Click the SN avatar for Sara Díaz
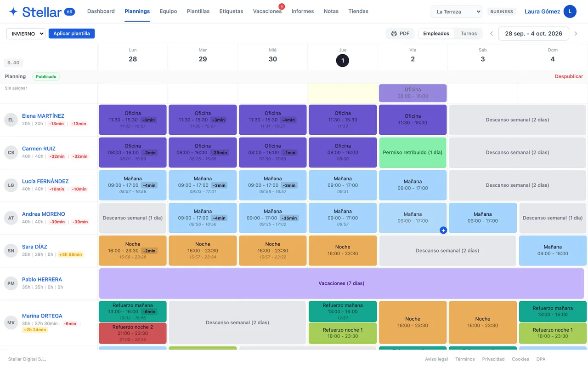 coord(11,250)
